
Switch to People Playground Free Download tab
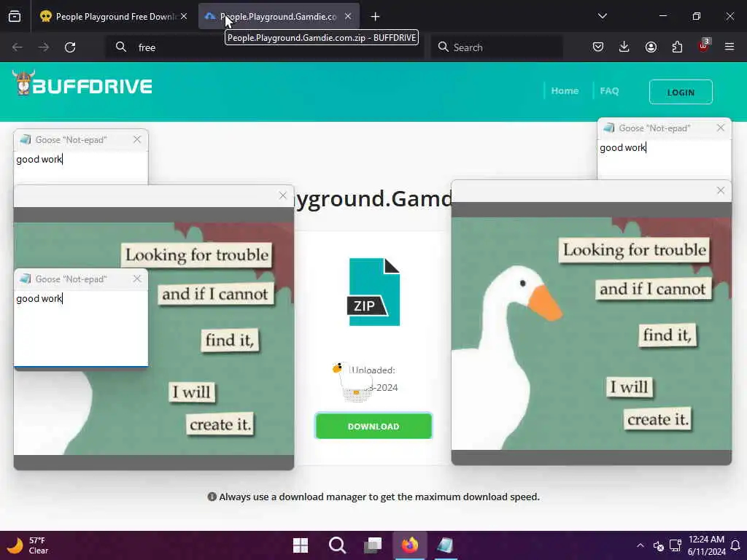113,17
